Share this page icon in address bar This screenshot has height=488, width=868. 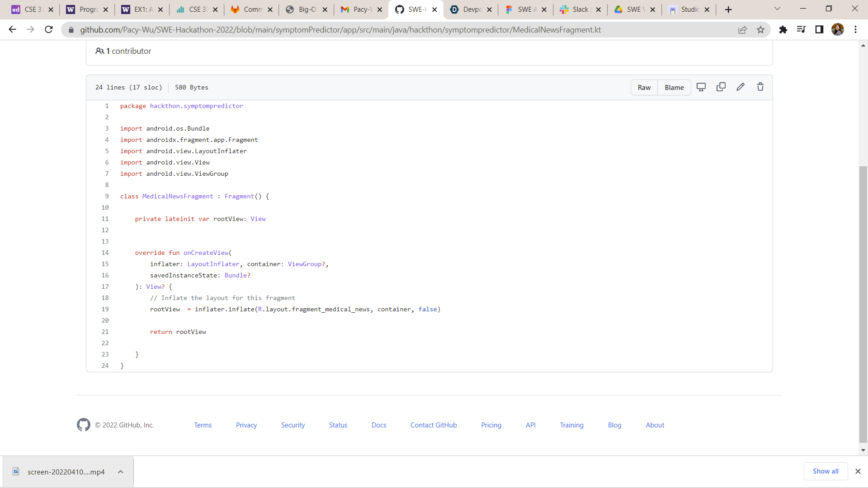point(742,30)
